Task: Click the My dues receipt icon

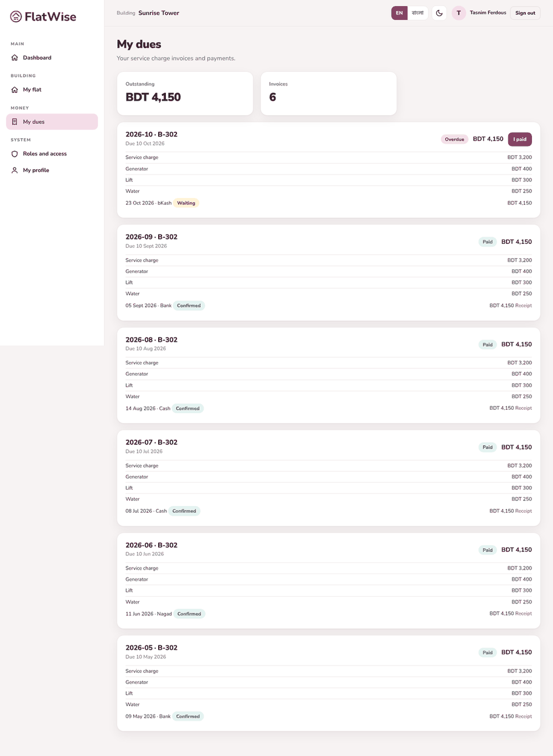Action: [14, 122]
